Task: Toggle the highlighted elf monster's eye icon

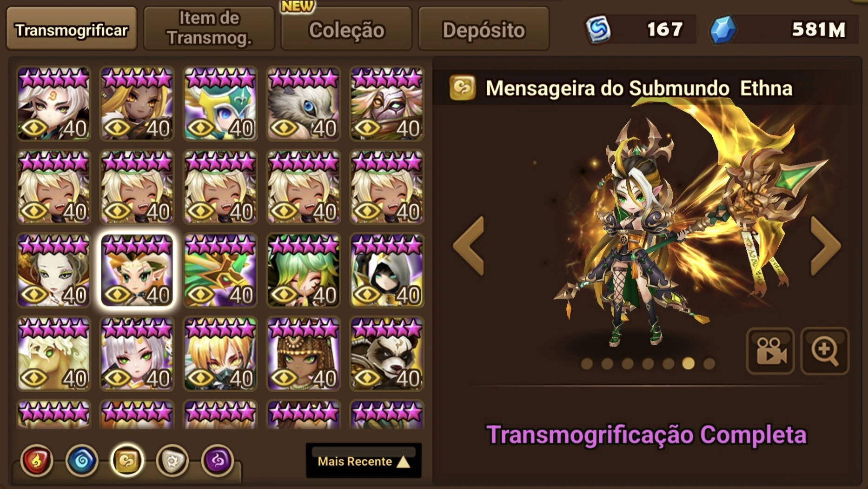Action: tap(117, 295)
